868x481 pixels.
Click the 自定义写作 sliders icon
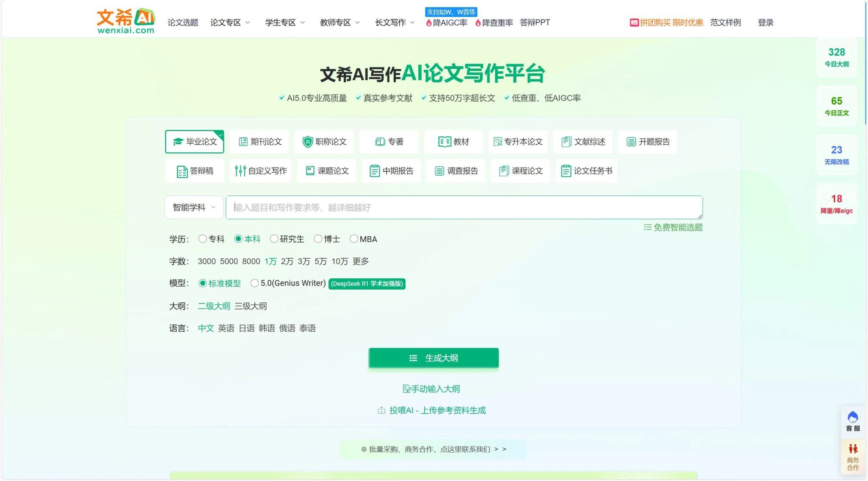tap(240, 171)
